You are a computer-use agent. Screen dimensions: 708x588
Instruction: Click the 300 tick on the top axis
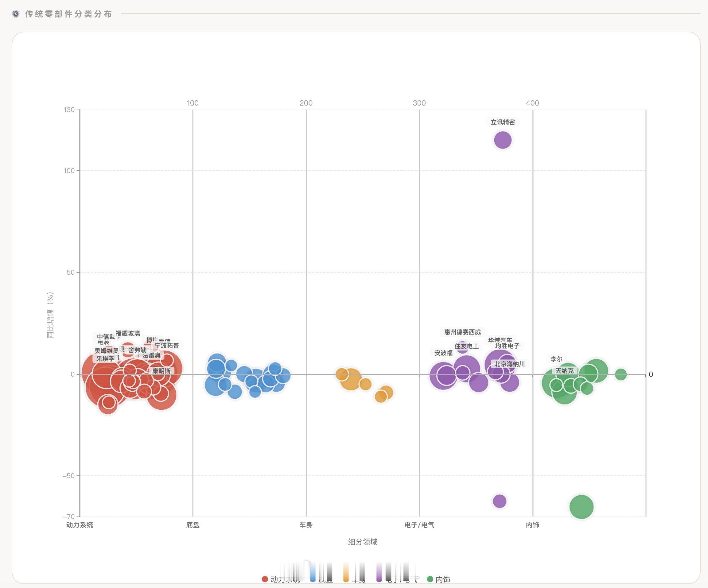tap(419, 103)
